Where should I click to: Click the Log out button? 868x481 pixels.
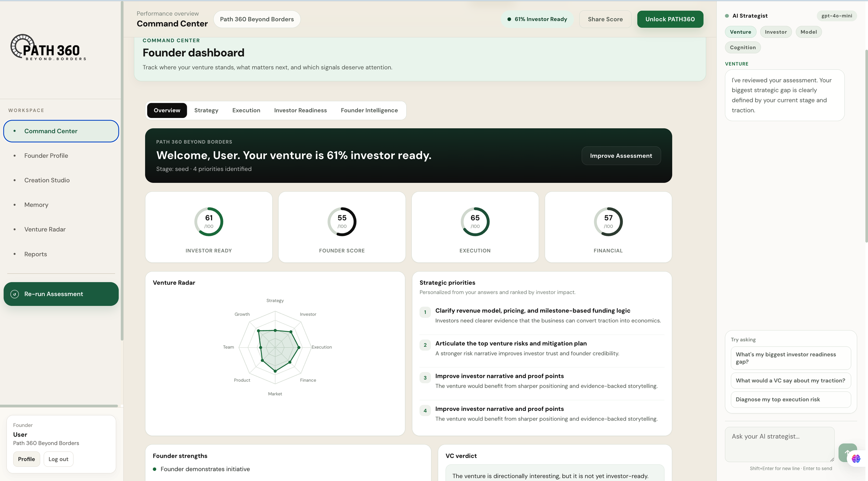58,459
